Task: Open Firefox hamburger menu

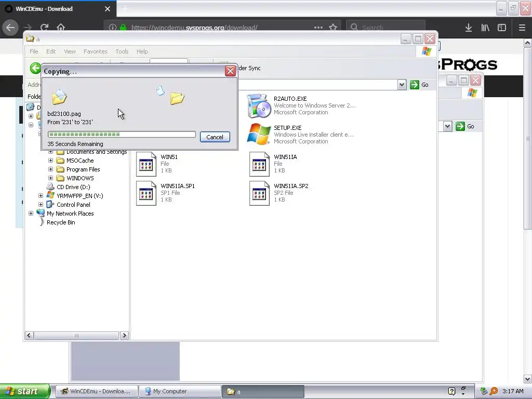Action: pos(522,28)
